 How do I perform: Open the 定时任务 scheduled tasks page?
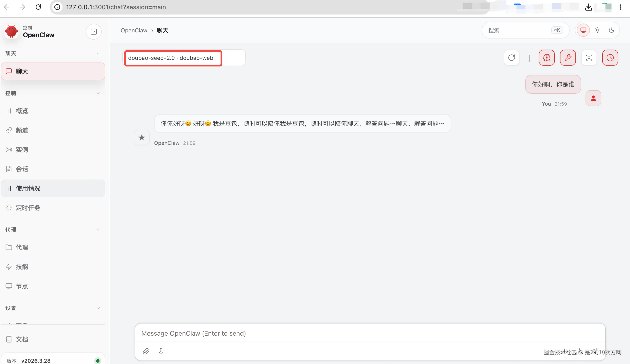click(x=53, y=208)
